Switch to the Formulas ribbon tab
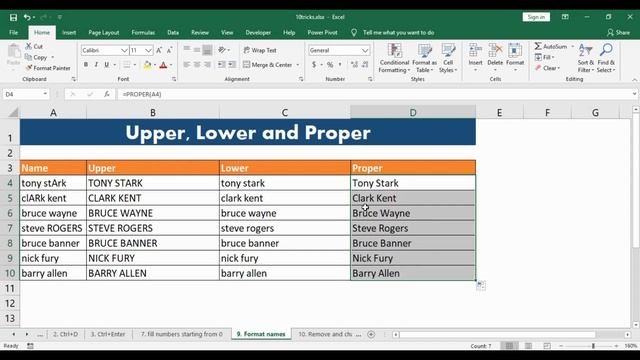 143,33
